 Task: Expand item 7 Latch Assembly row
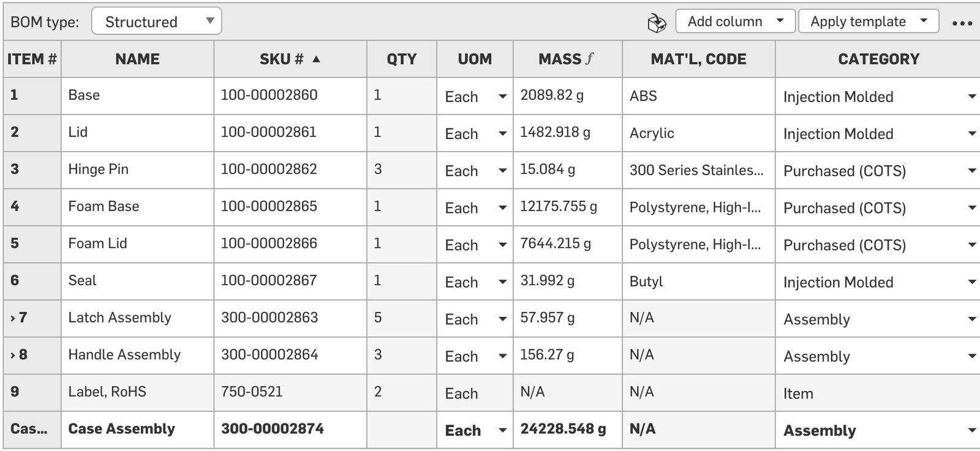(12, 318)
